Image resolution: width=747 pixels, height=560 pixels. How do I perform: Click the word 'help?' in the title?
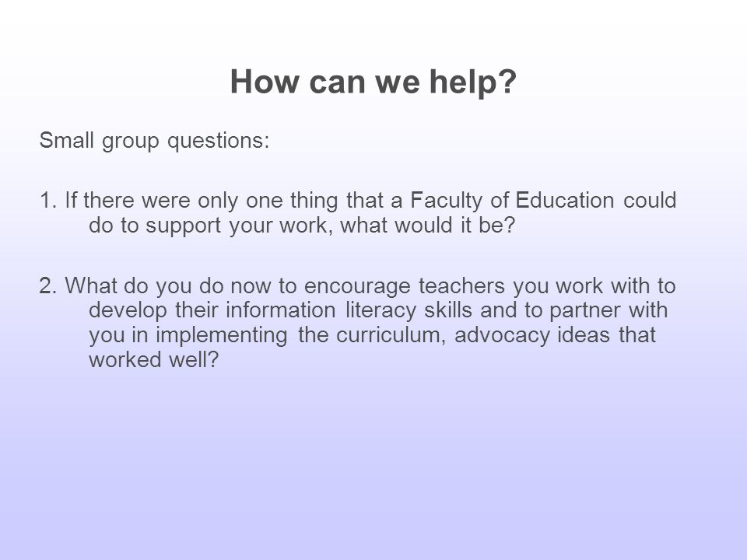point(472,82)
